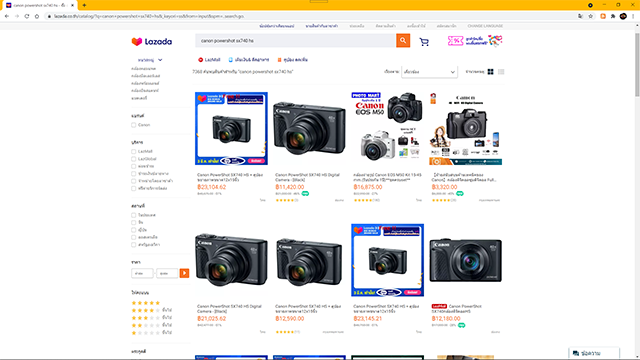The image size is (640, 360).
Task: Apply price range with orange arrow button
Action: click(184, 273)
